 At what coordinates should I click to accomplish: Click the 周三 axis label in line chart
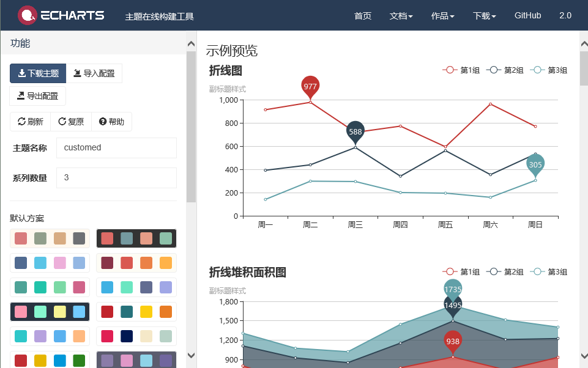pos(355,224)
